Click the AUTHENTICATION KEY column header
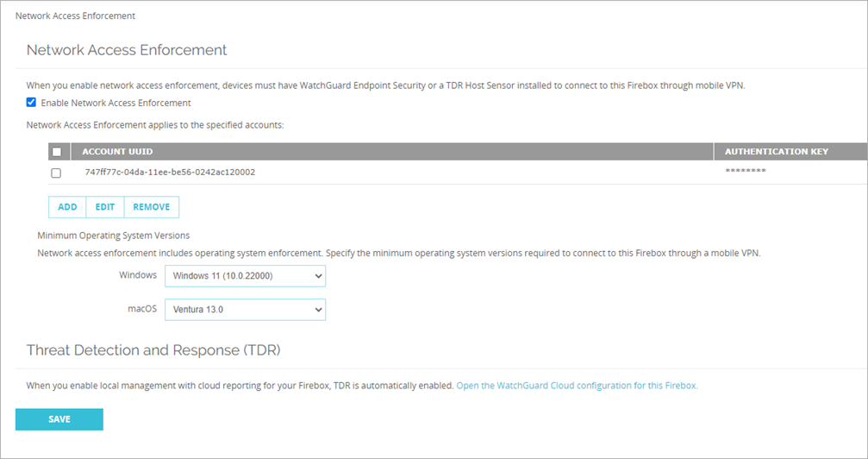The width and height of the screenshot is (868, 459). tap(776, 152)
